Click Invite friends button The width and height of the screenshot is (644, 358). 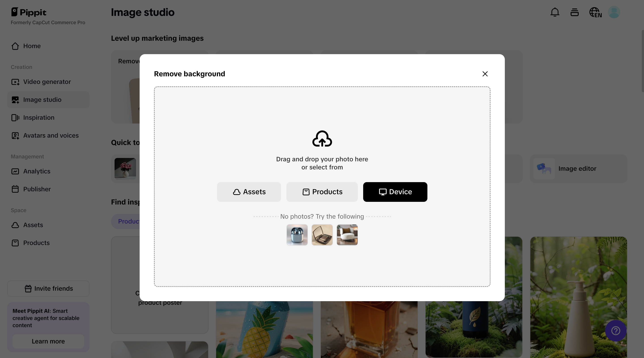tap(48, 288)
